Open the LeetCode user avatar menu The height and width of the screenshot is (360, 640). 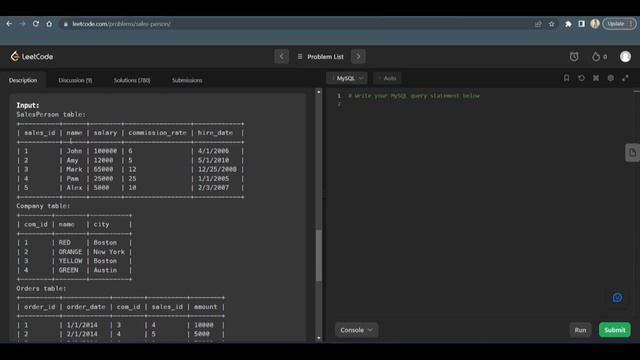[x=625, y=57]
